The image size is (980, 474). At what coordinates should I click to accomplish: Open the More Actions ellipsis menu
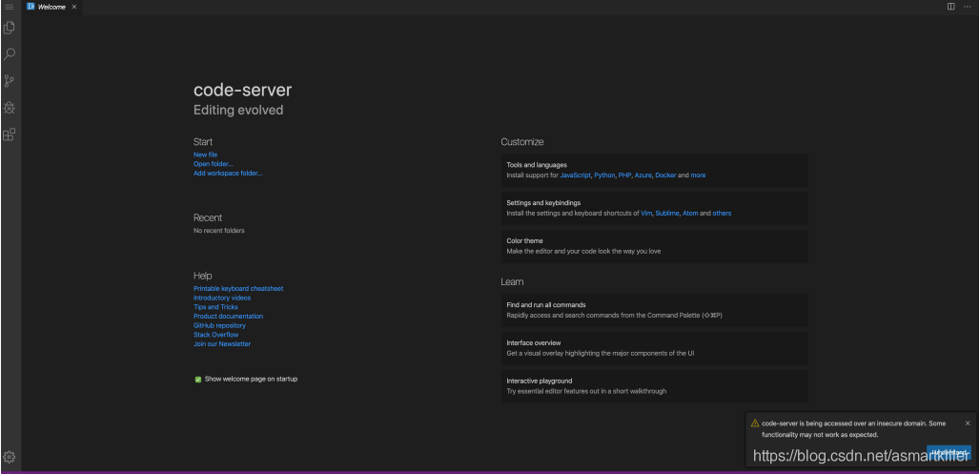click(x=968, y=7)
